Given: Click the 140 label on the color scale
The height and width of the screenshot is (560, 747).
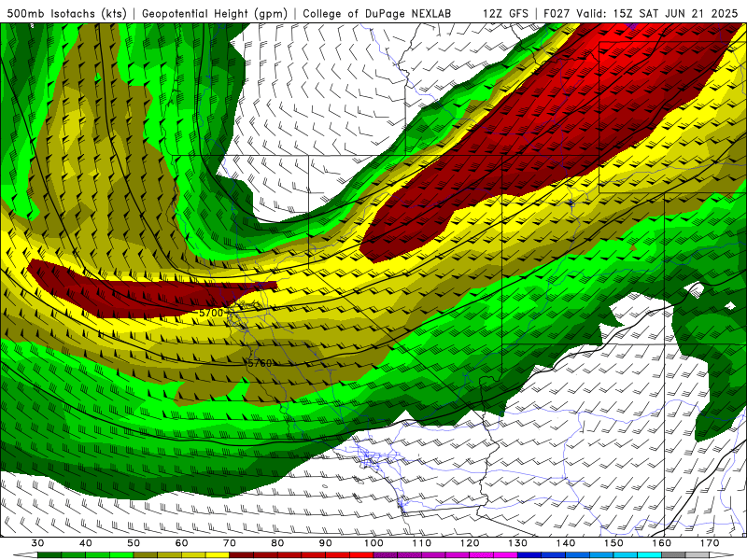Looking at the screenshot, I should click(566, 543).
